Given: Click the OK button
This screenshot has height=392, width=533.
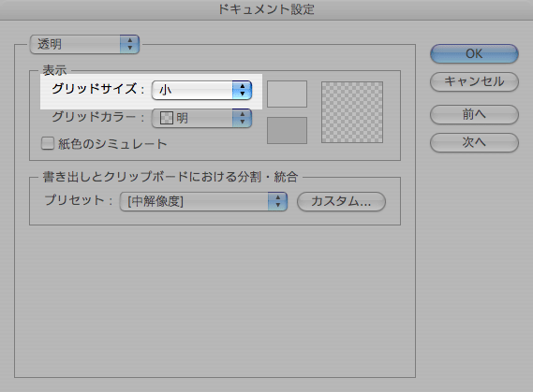Looking at the screenshot, I should [x=474, y=53].
